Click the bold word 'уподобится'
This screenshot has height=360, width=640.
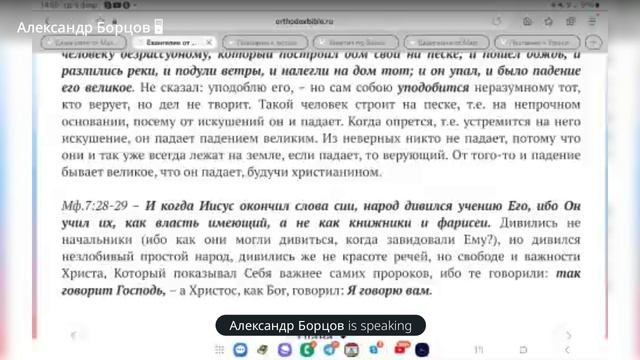(433, 87)
